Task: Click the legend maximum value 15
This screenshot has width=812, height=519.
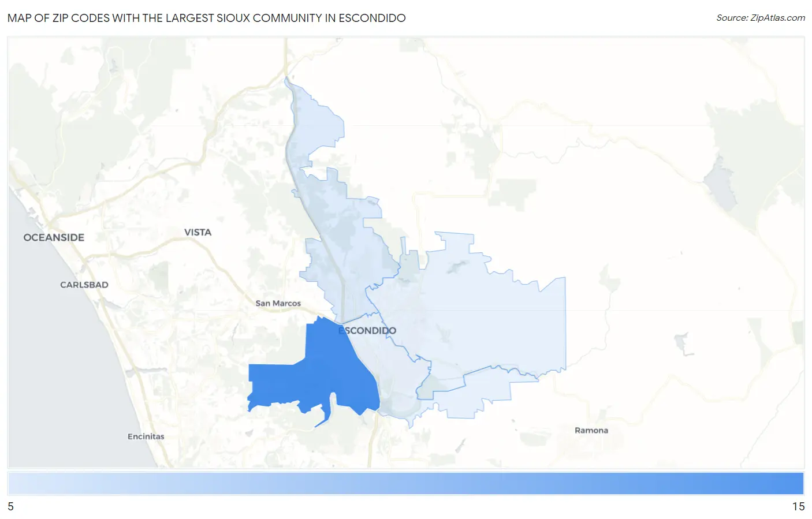Action: [798, 506]
